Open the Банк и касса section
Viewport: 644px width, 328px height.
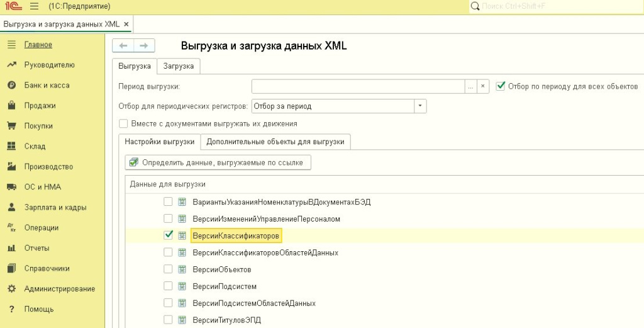click(47, 85)
